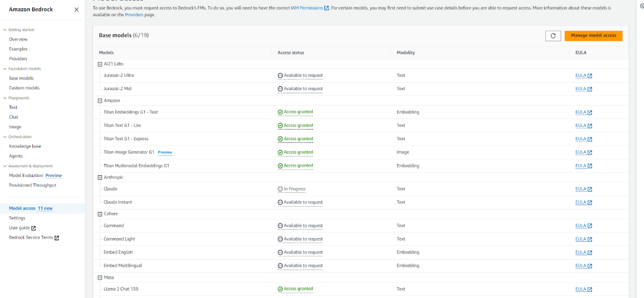
Task: Collapse the Getting started sidebar section
Action: tap(5, 29)
